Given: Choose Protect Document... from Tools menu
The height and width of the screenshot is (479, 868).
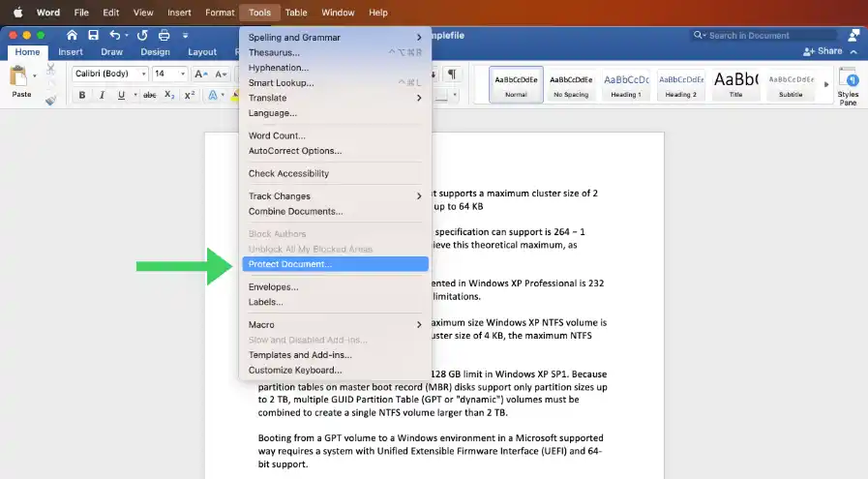Looking at the screenshot, I should click(336, 264).
